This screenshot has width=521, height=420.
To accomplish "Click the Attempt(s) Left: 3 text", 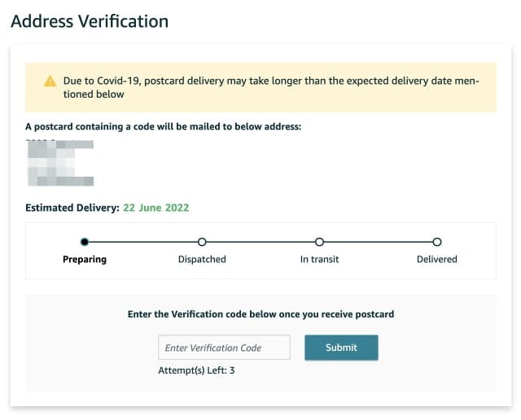I will coord(196,370).
